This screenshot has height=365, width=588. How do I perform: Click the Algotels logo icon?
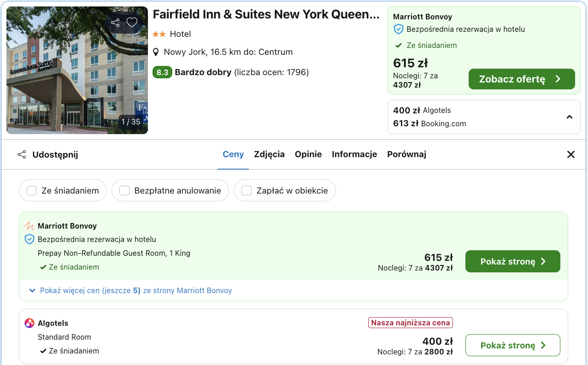(29, 323)
